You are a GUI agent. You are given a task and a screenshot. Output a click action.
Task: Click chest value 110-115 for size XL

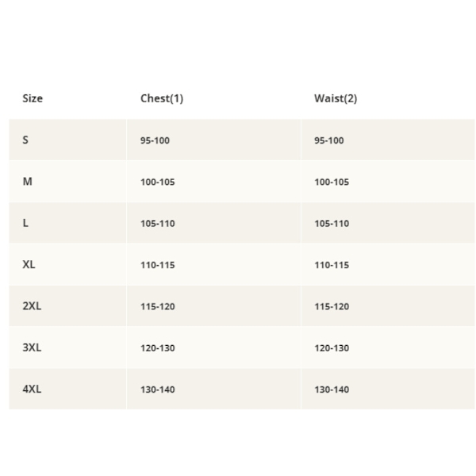(x=158, y=265)
